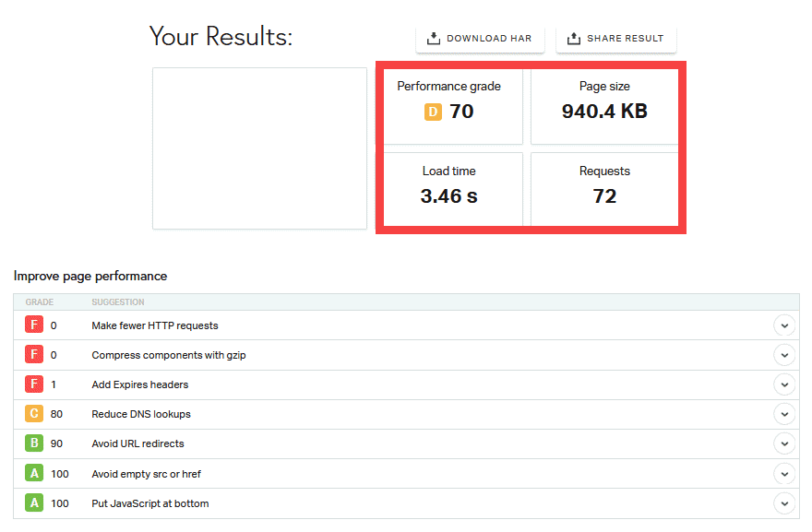Click the empty screenshot preview box
The image size is (812, 532).
[x=259, y=148]
